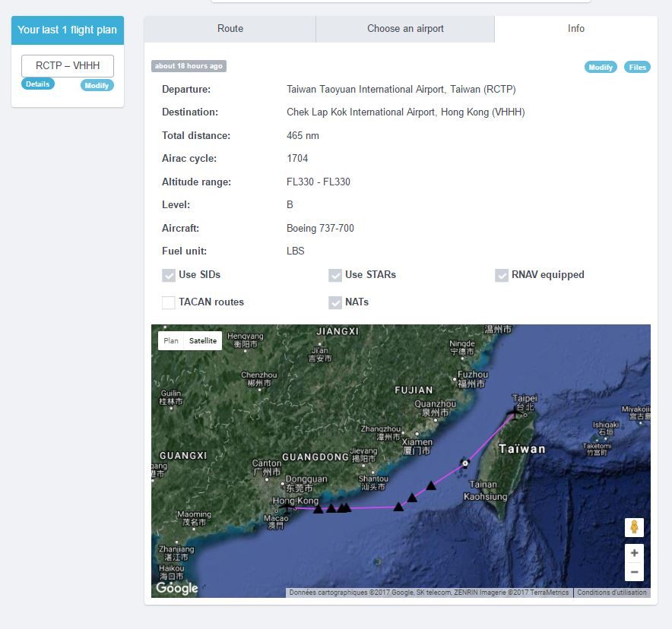Click the aircraft value Boeing 737-700

[320, 228]
